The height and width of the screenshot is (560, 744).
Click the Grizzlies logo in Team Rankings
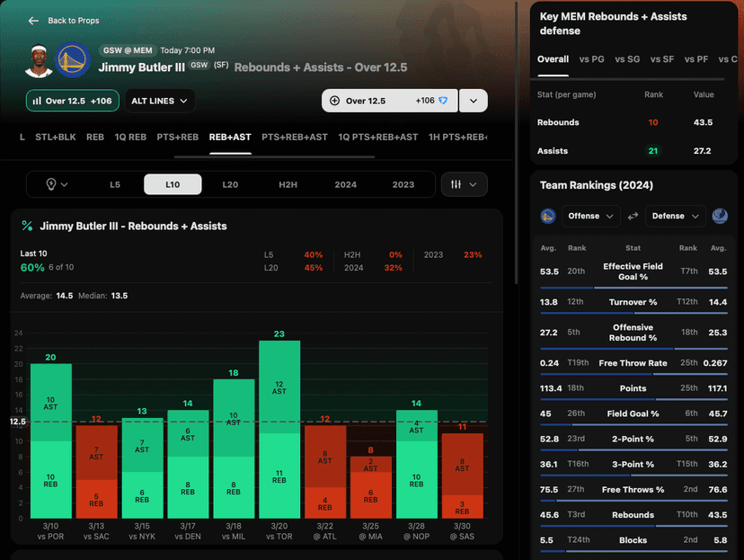(x=720, y=216)
